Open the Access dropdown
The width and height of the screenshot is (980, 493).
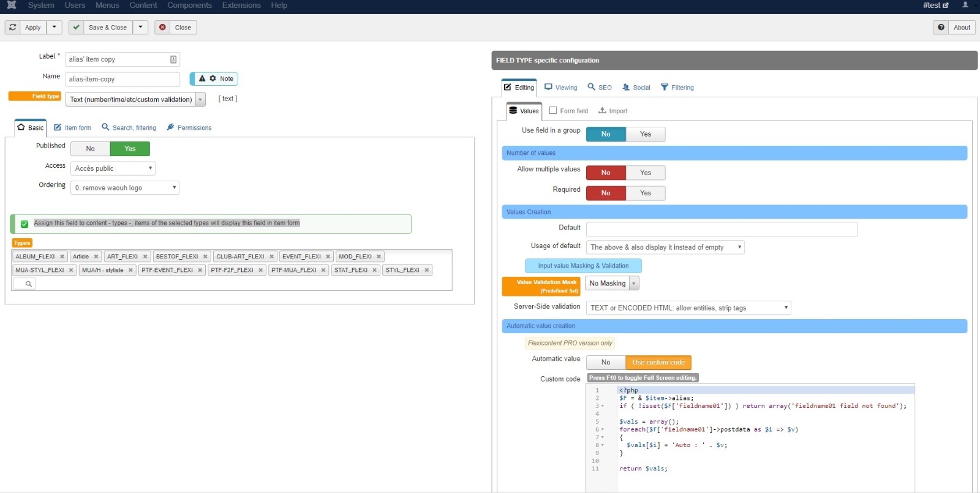113,168
